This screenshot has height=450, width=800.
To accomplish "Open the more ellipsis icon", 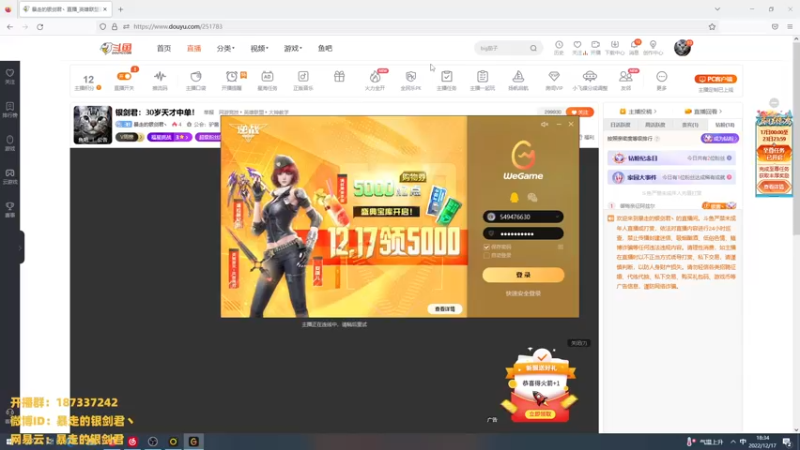I will click(662, 77).
